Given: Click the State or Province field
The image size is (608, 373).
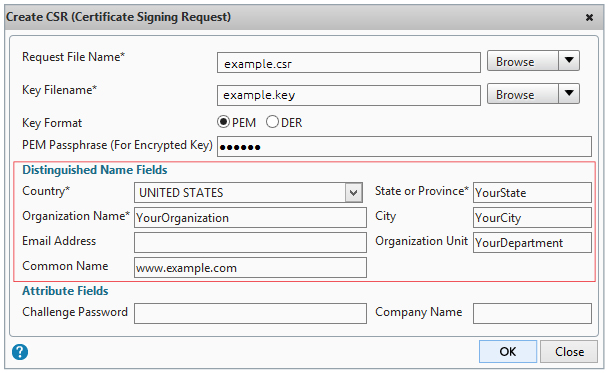Looking at the screenshot, I should [532, 193].
